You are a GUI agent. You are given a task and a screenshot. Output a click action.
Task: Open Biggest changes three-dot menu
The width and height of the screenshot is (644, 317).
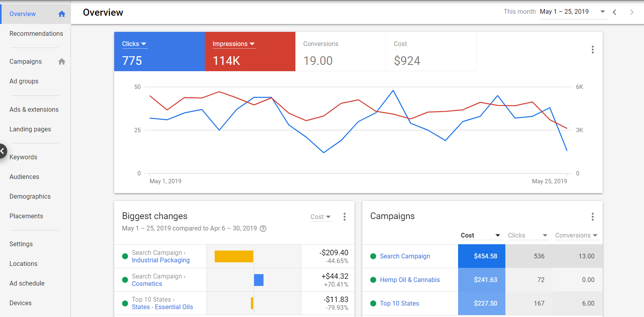(x=344, y=217)
